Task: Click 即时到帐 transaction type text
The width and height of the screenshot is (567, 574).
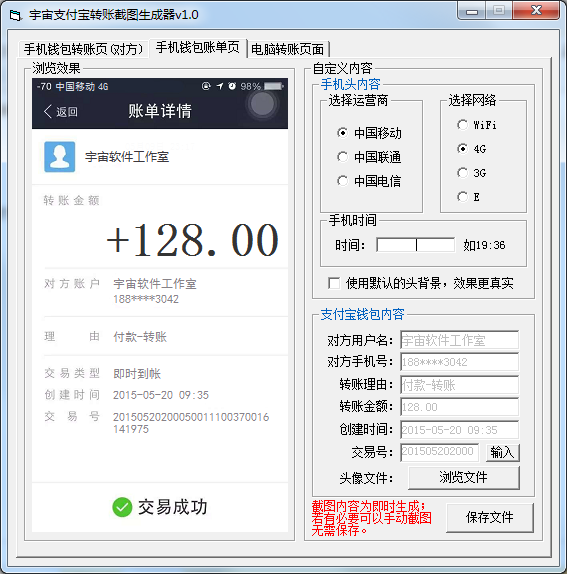Action: coord(137,373)
